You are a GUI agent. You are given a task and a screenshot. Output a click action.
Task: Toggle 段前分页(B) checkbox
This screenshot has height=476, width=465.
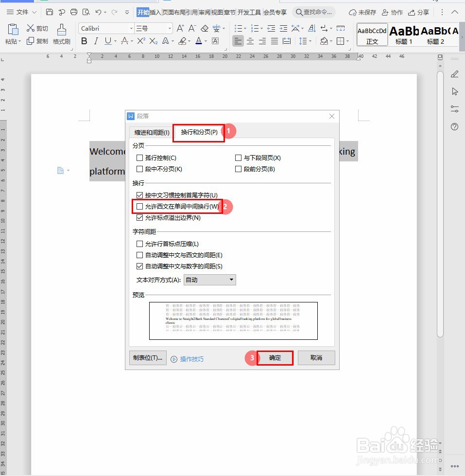(x=239, y=169)
